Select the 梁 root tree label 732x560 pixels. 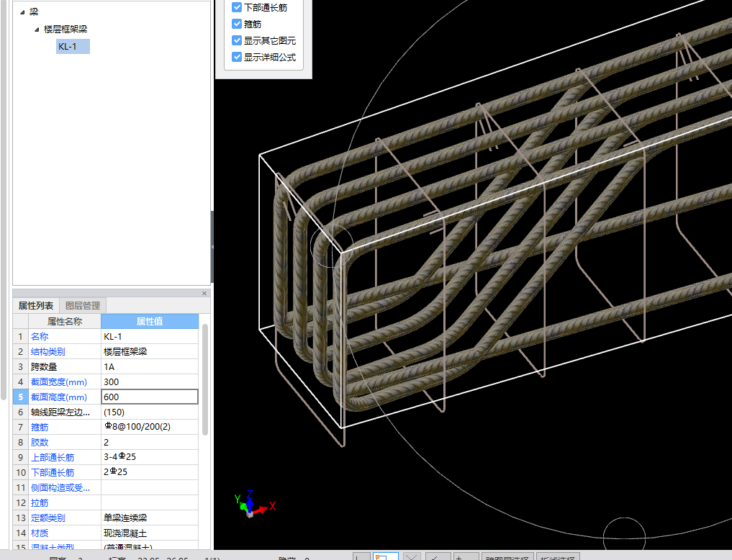[x=34, y=12]
